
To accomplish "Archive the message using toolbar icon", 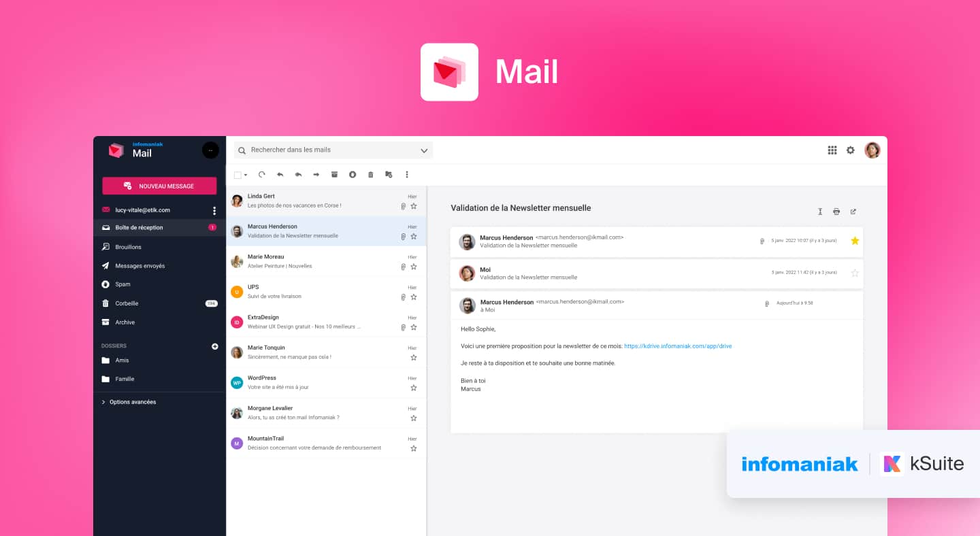I will click(x=334, y=175).
